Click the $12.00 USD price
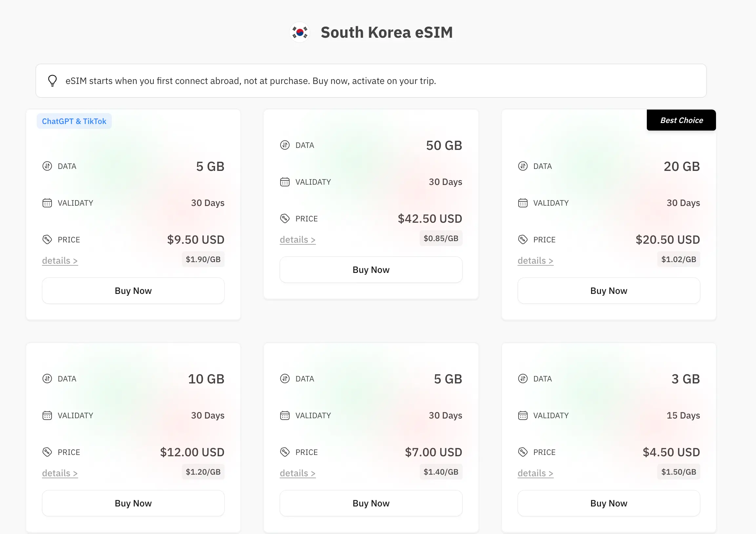 tap(192, 452)
